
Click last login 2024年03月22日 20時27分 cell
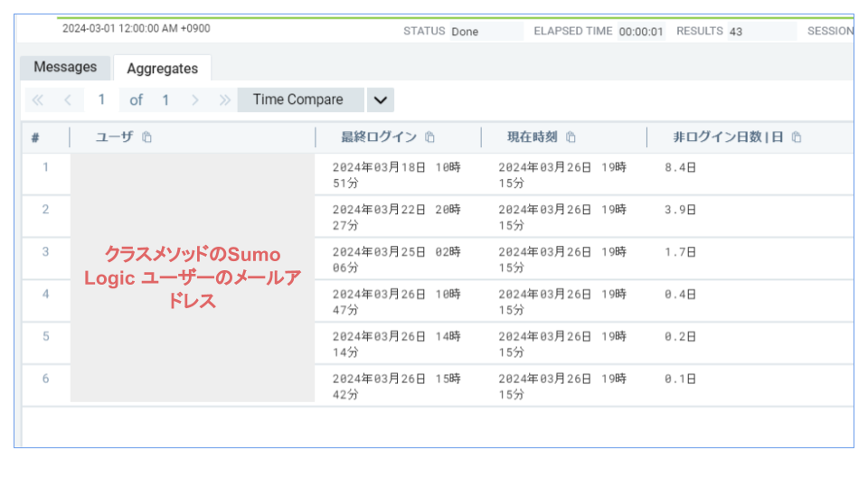[396, 217]
